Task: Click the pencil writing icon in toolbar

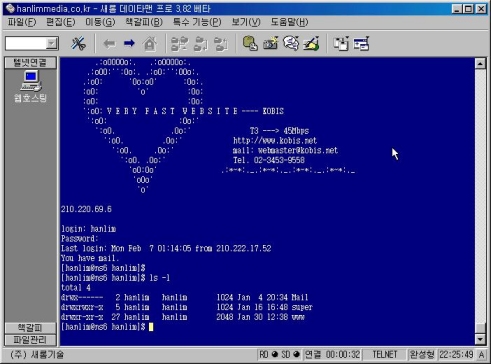Action: point(311,44)
